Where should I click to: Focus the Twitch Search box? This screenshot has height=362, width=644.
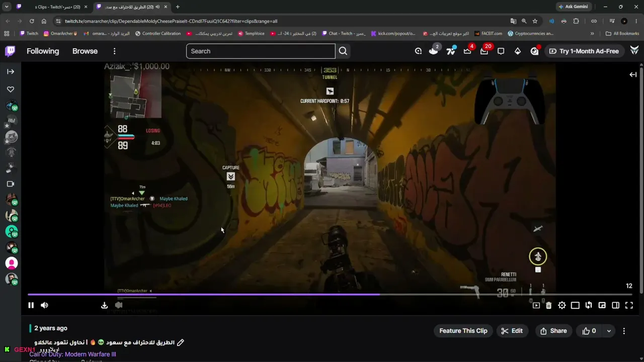tap(261, 51)
